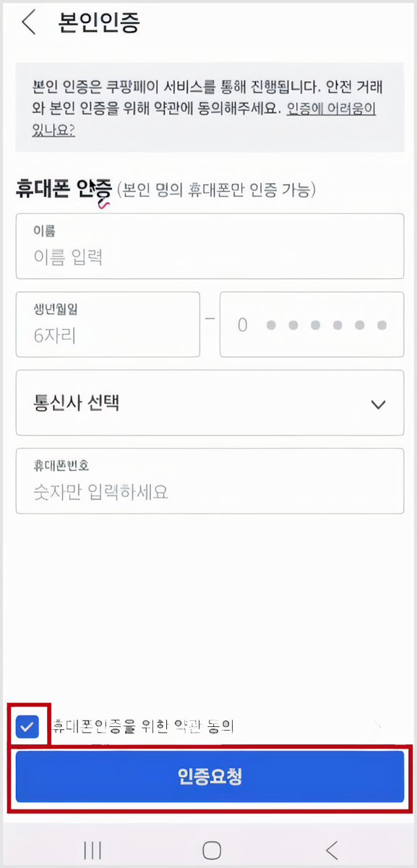417x868 pixels.
Task: Expand the carrier selection chevron
Action: 378,404
